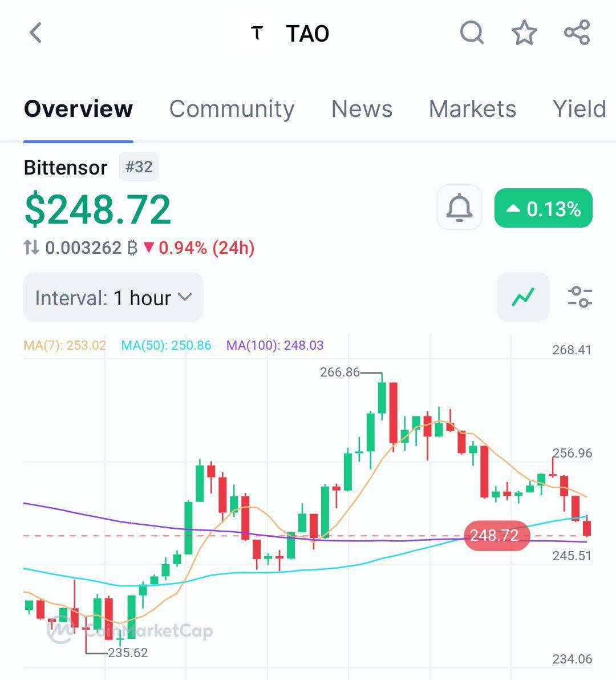Tap the green 0.13% change button
Screen dimensions: 616x680
[x=543, y=208]
